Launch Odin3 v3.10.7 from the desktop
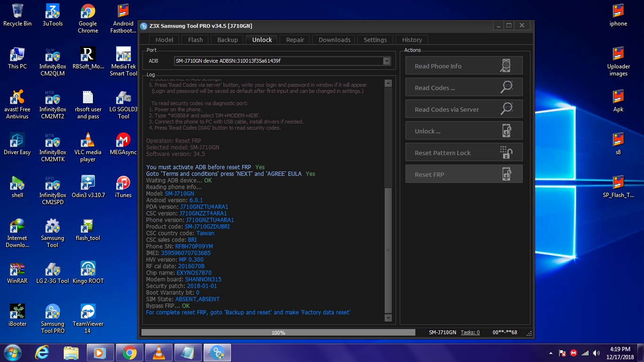 pyautogui.click(x=88, y=187)
